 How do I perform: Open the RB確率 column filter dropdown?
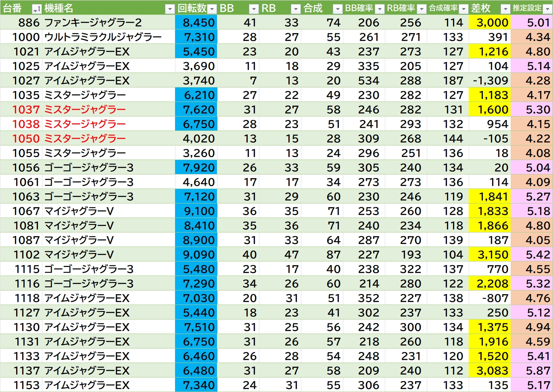point(422,9)
